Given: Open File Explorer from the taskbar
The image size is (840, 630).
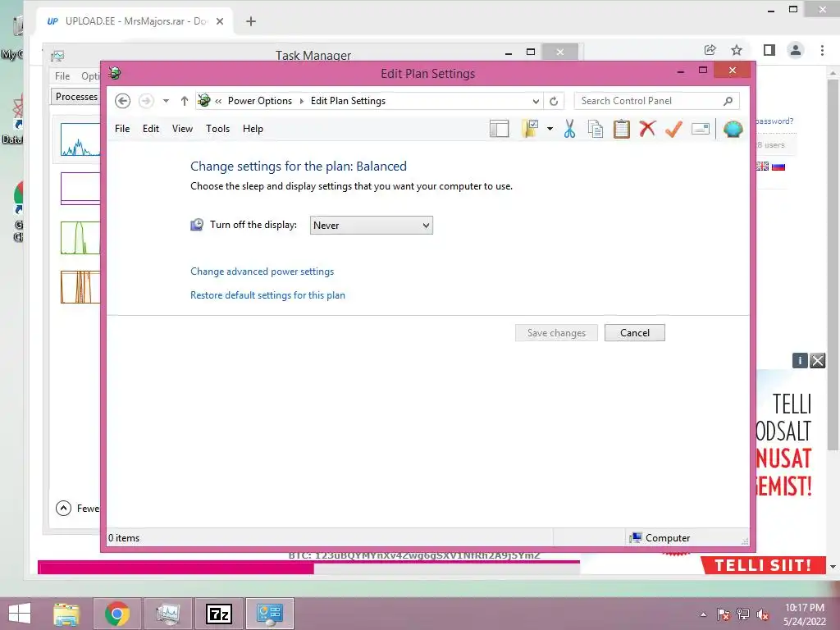Looking at the screenshot, I should point(66,613).
